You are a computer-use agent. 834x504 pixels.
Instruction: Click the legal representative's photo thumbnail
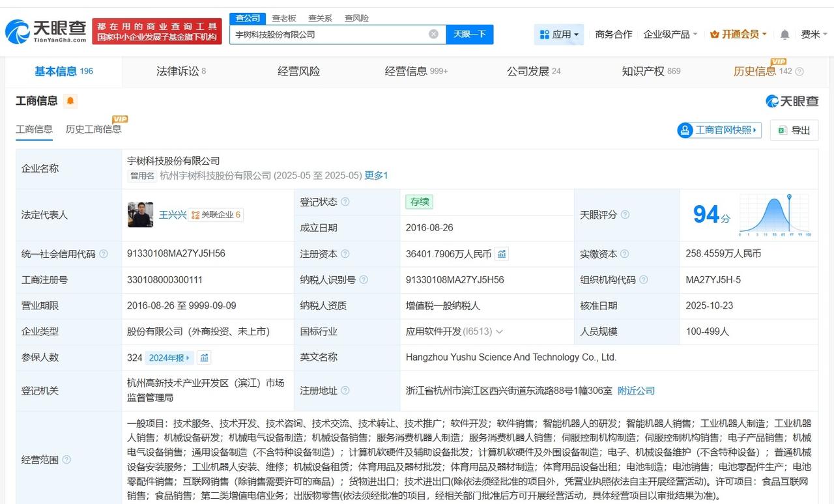[x=140, y=214]
